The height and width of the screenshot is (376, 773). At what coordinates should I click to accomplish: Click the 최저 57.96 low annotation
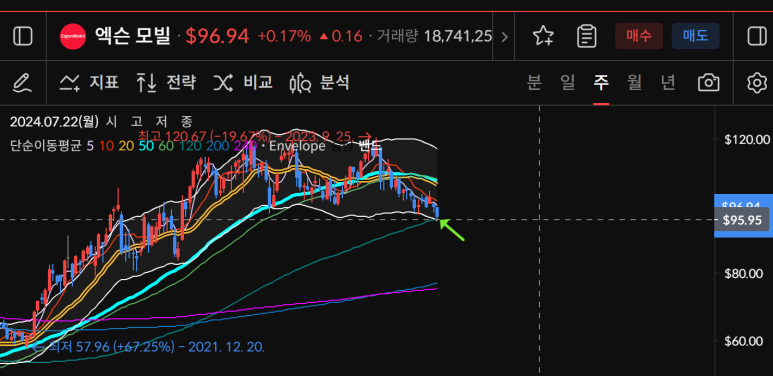[148, 346]
